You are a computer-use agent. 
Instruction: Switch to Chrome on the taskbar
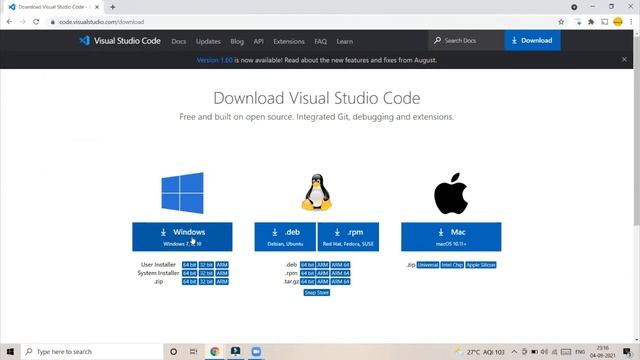tap(215, 351)
